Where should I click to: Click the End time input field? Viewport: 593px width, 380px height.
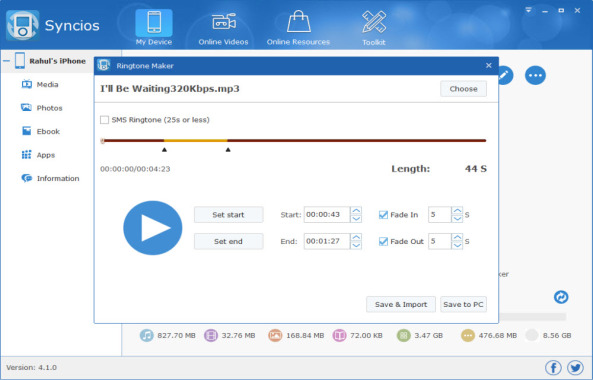coord(327,241)
